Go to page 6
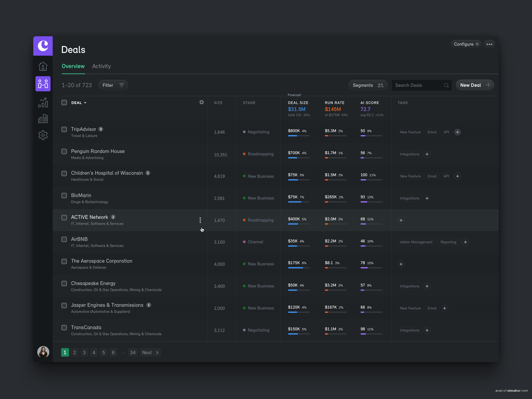The height and width of the screenshot is (399, 532). [113, 352]
